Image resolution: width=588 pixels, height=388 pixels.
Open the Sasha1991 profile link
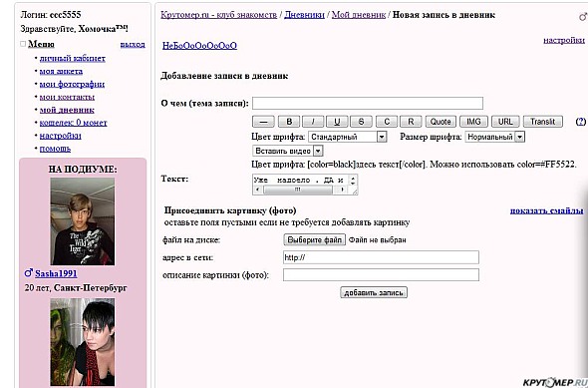click(x=56, y=273)
